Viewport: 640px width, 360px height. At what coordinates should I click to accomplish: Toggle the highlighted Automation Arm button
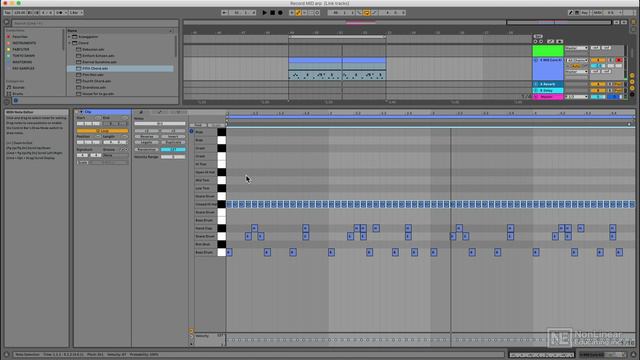click(298, 13)
